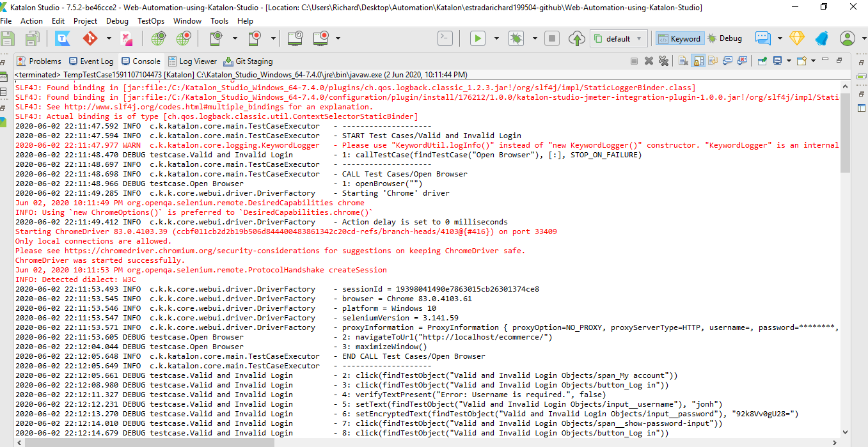Open the default execution profile dropdown
Viewport: 868px width, 447px height.
click(x=619, y=38)
